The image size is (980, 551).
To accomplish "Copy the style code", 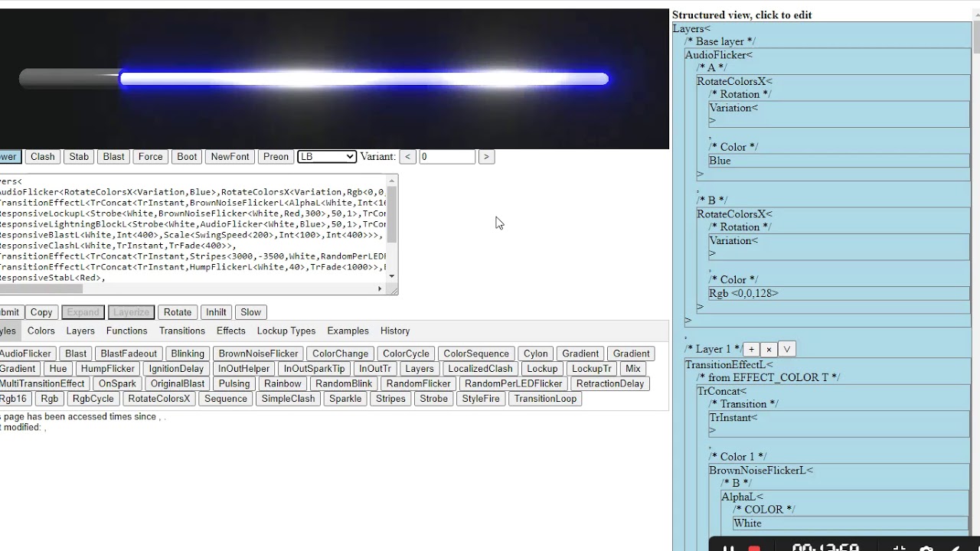I will click(41, 312).
